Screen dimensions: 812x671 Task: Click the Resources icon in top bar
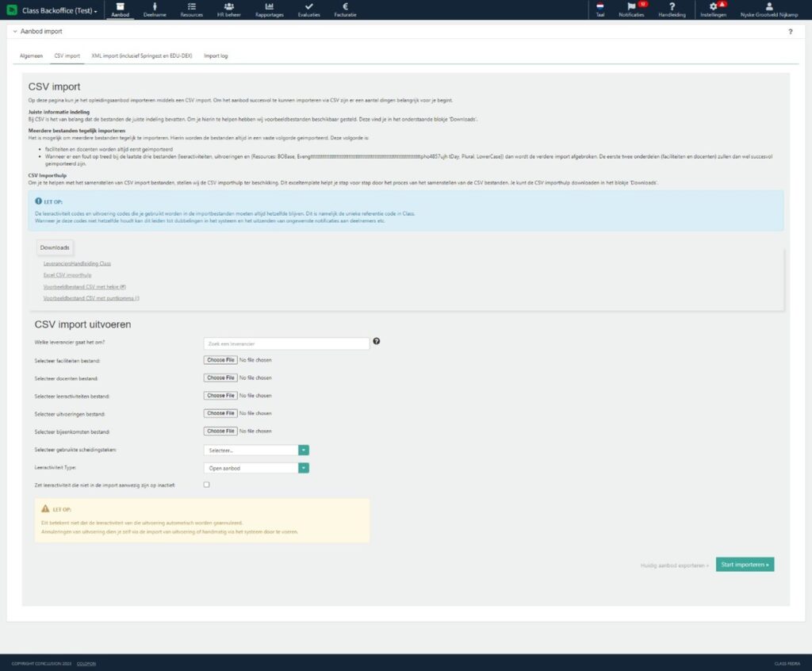pyautogui.click(x=191, y=7)
